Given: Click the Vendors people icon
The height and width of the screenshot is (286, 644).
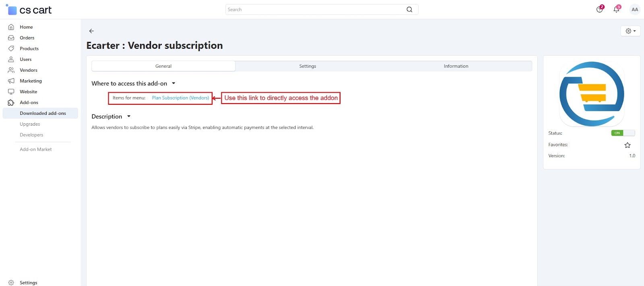Looking at the screenshot, I should pos(11,70).
